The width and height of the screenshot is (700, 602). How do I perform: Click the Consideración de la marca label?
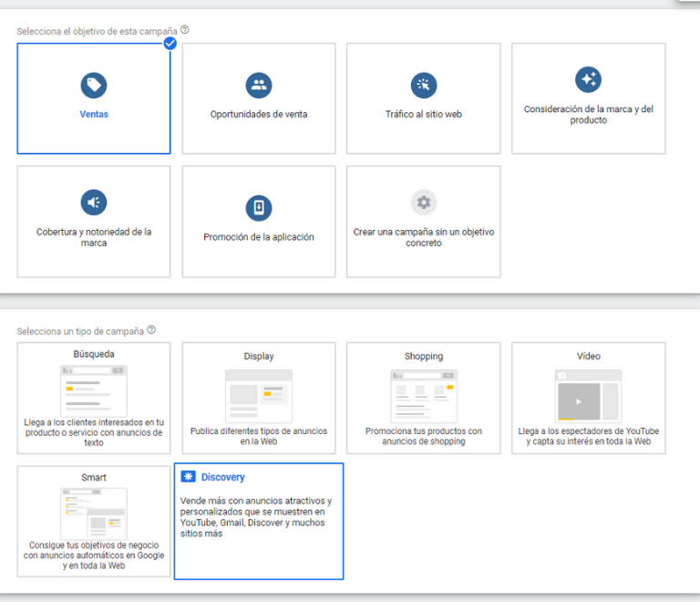(x=589, y=115)
